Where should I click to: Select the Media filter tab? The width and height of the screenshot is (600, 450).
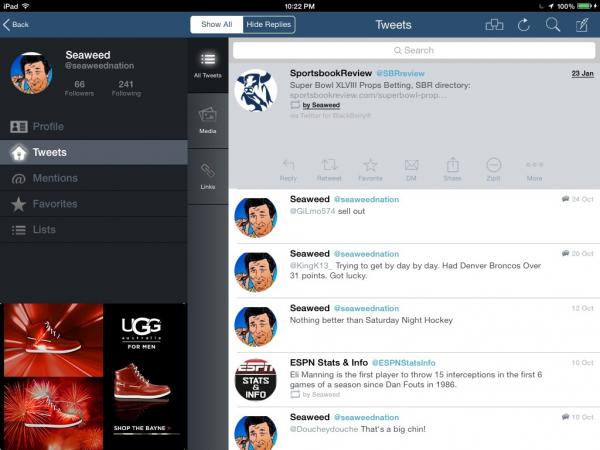[x=207, y=119]
